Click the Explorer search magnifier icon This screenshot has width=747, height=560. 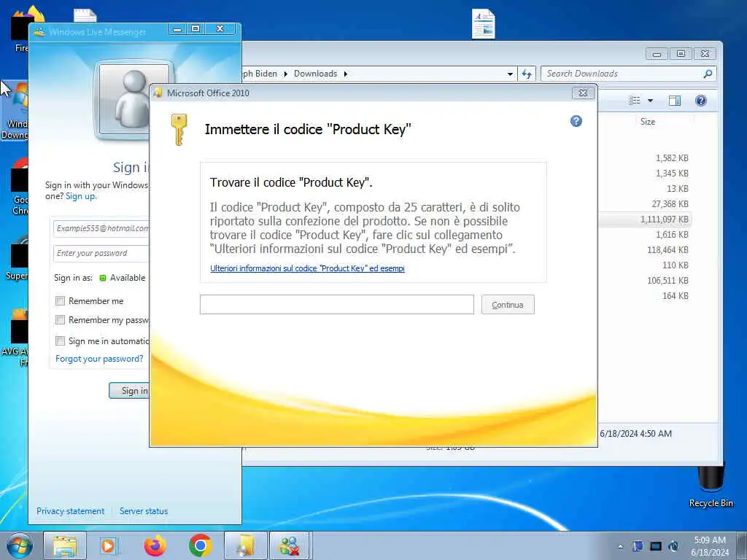tap(708, 74)
